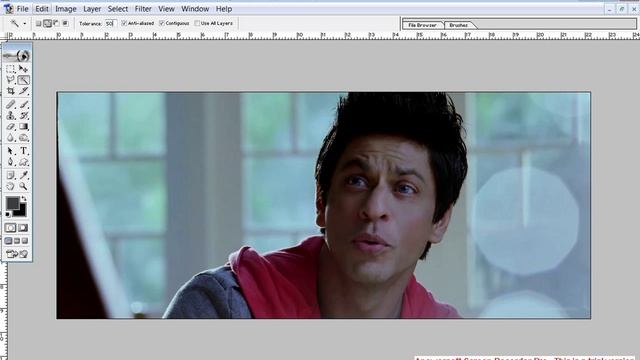Choose Full screen mode
This screenshot has width=640, height=360.
pos(25,241)
